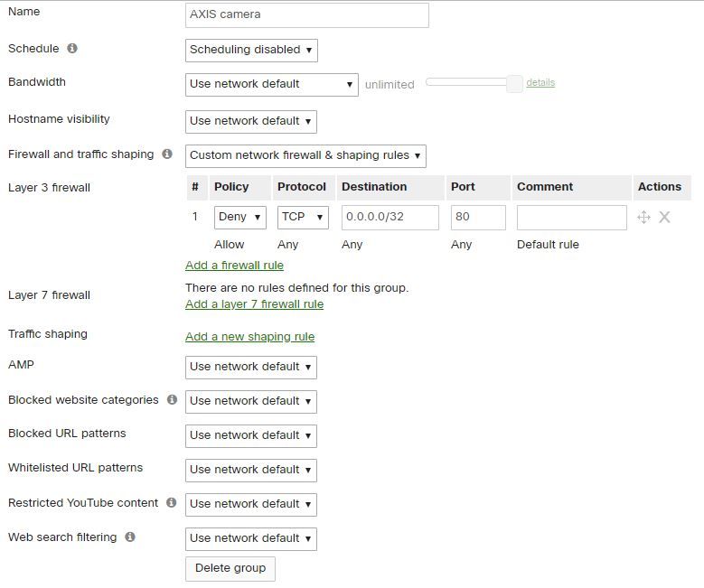Click the move handle icon for firewall rule 1

[x=643, y=217]
